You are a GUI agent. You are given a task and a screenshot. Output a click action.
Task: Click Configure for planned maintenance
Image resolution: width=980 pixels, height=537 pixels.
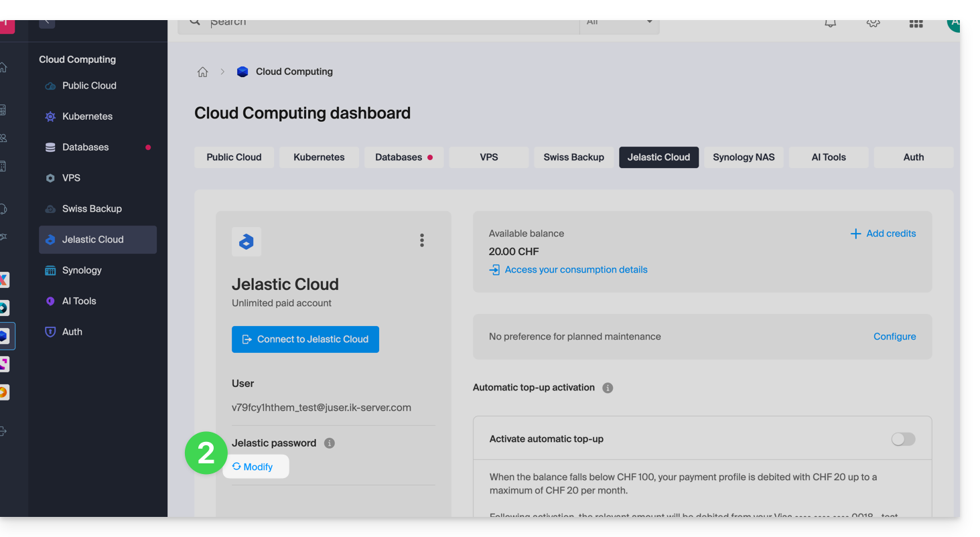click(x=894, y=337)
